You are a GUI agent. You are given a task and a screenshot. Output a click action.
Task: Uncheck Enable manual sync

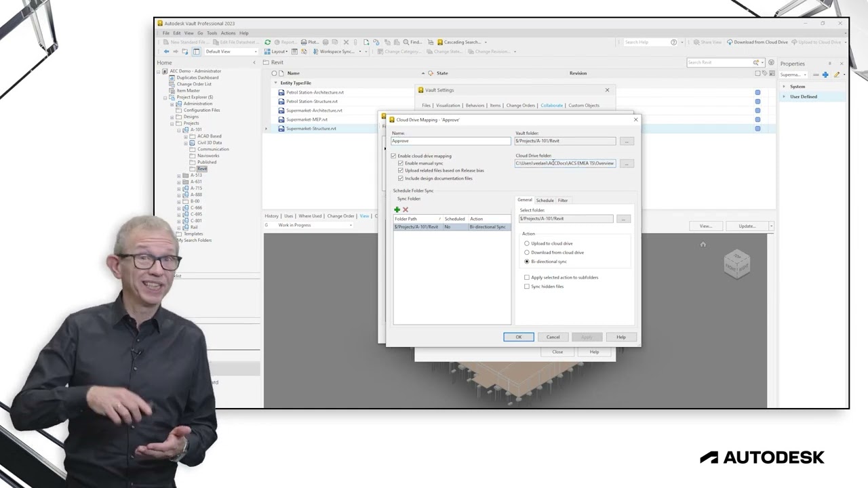click(x=401, y=163)
